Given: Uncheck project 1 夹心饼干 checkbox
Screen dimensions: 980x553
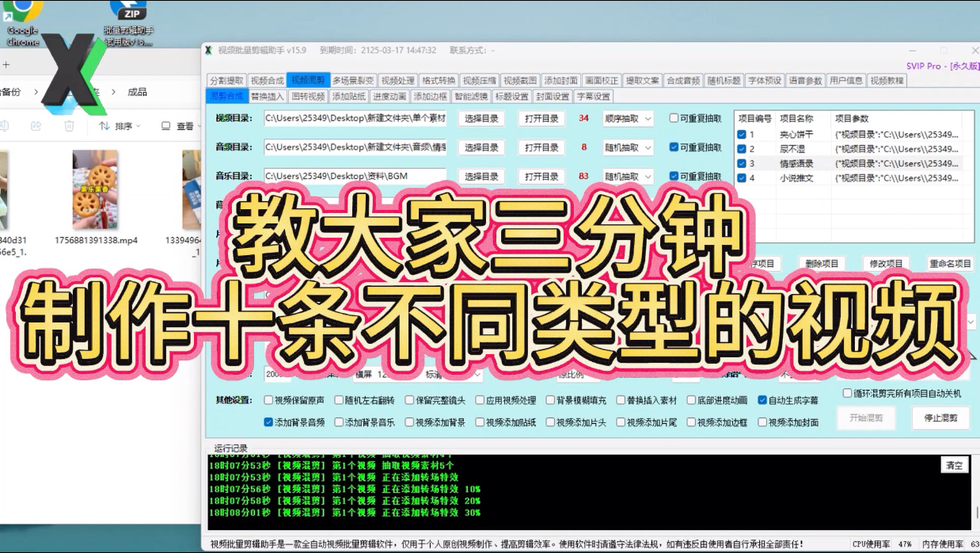Looking at the screenshot, I should pyautogui.click(x=742, y=135).
